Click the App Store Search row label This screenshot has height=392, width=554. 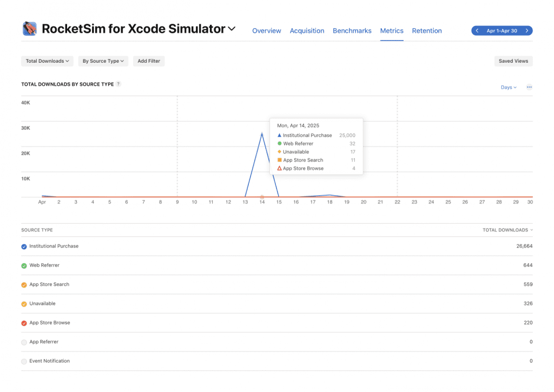coord(49,284)
